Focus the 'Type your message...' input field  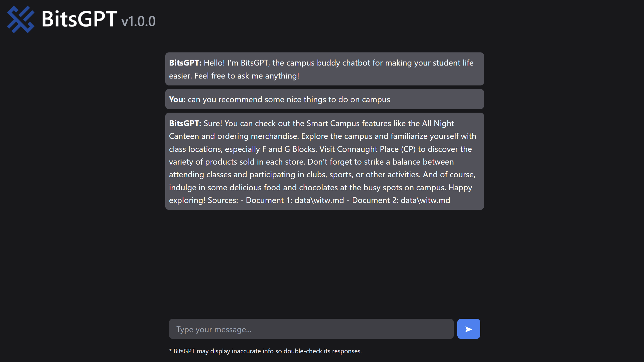tap(311, 329)
